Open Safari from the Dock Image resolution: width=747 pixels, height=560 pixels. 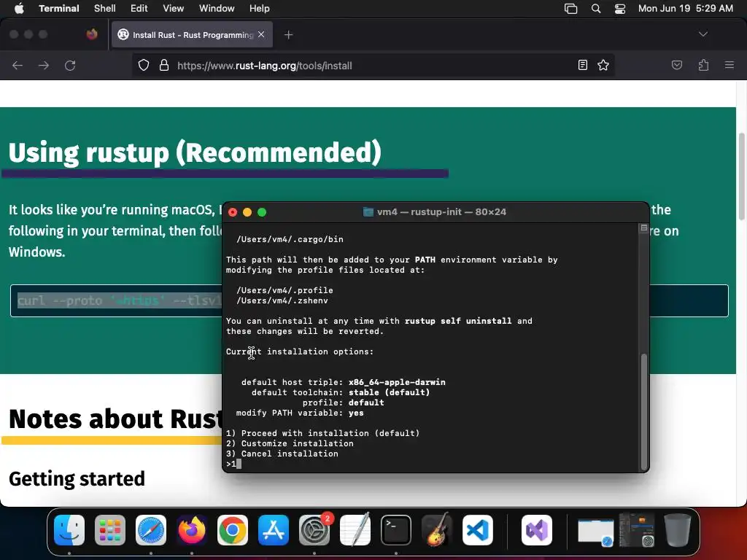[x=151, y=530]
